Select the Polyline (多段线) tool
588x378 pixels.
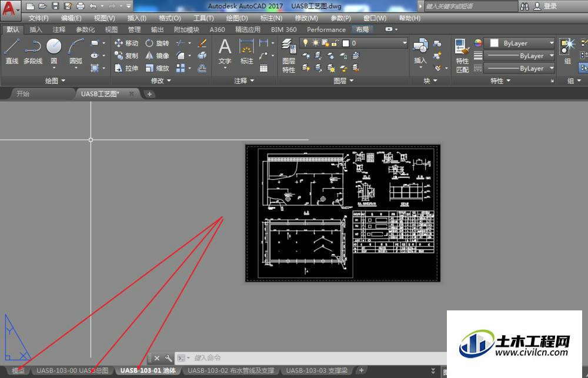pos(32,51)
